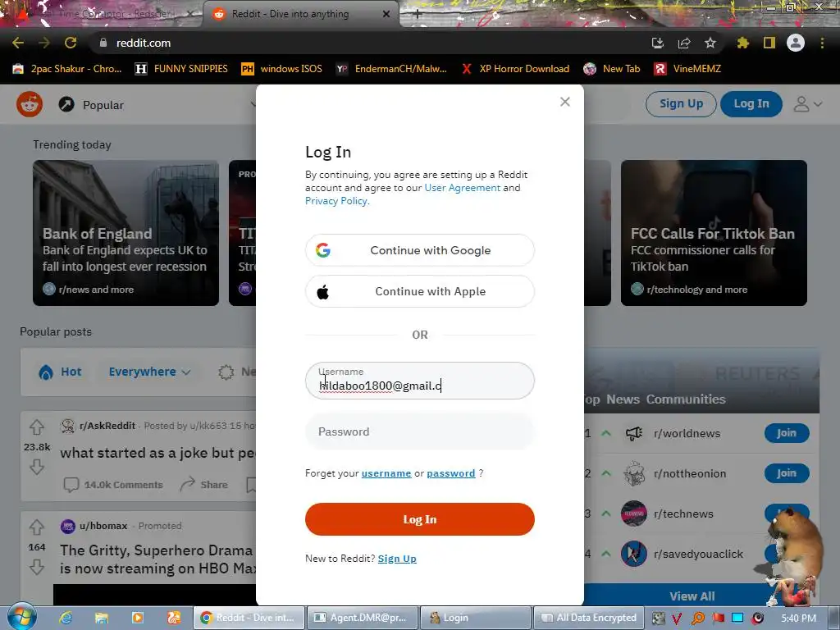Open the VineMEMZ bookmark
Viewport: 840px width, 630px height.
[688, 69]
